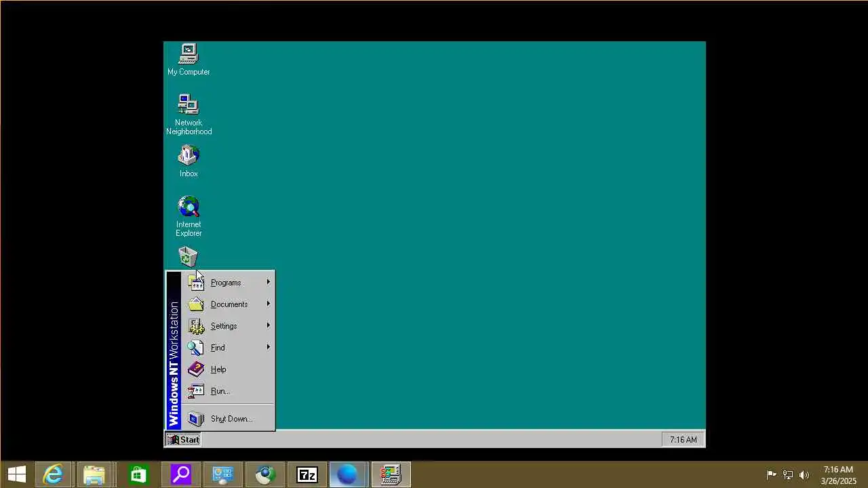This screenshot has height=488, width=868.
Task: Open the green Windows Store taskbar icon
Action: tap(138, 474)
